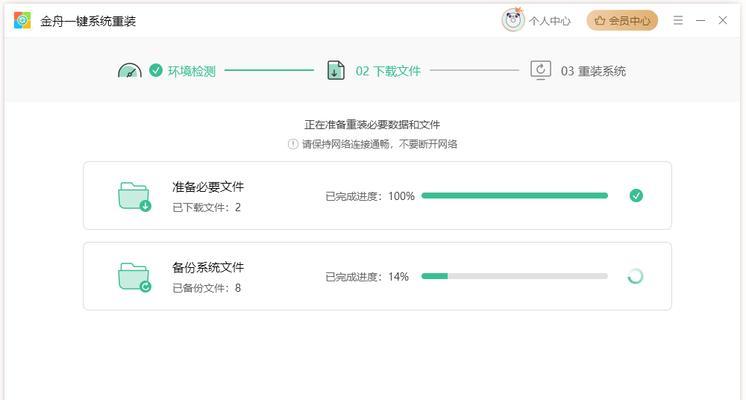746x400 pixels.
Task: Click the 已下载文件: 2 count text
Action: click(206, 207)
